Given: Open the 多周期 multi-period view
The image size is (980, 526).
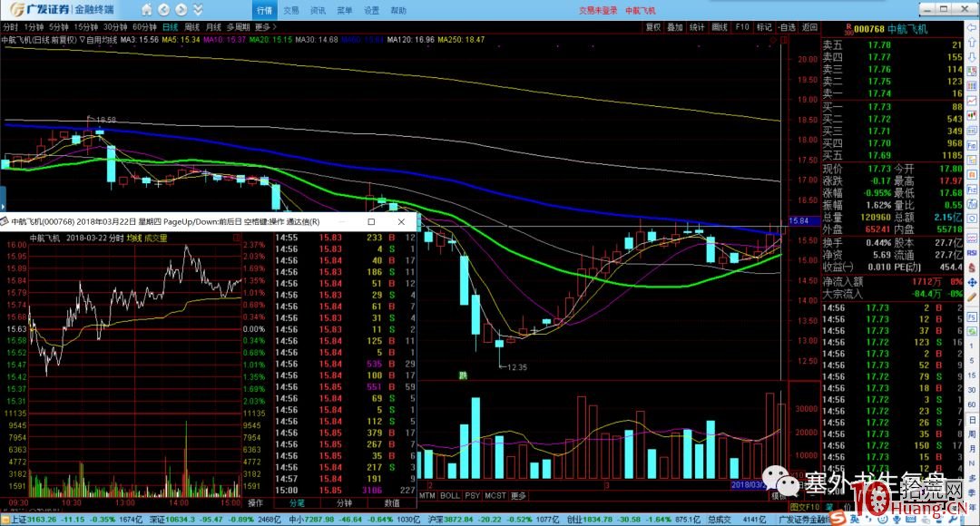Looking at the screenshot, I should (238, 27).
